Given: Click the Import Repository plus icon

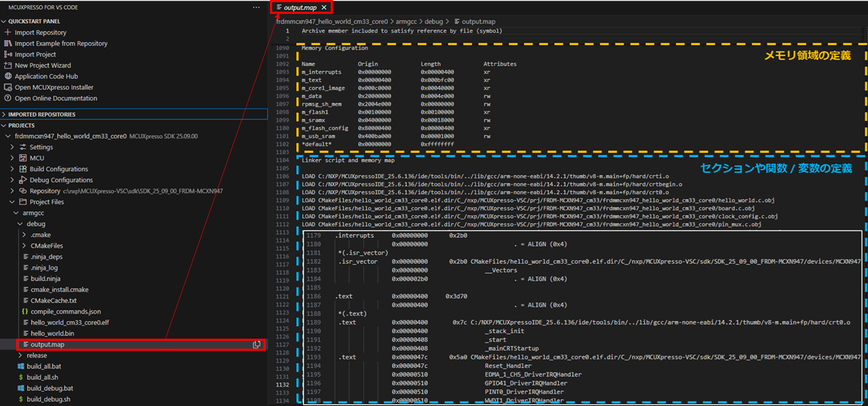Looking at the screenshot, I should [x=8, y=33].
